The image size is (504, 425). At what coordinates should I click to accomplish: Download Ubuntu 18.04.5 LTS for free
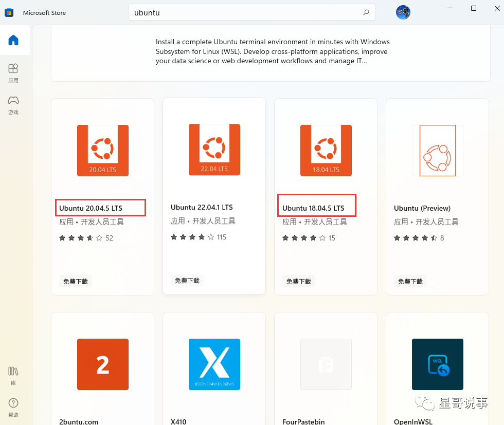click(298, 281)
